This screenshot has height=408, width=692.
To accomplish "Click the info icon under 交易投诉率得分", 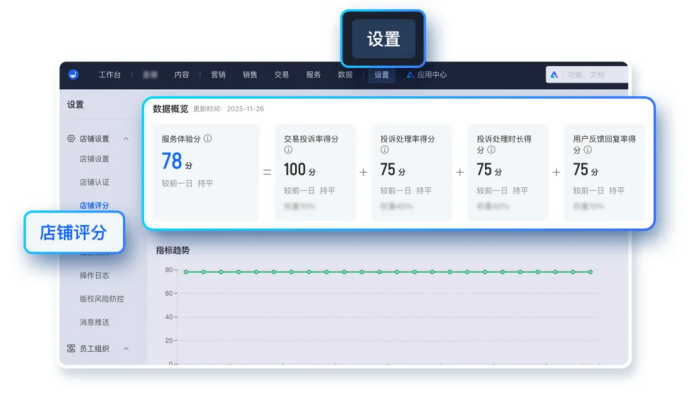I will [x=288, y=150].
